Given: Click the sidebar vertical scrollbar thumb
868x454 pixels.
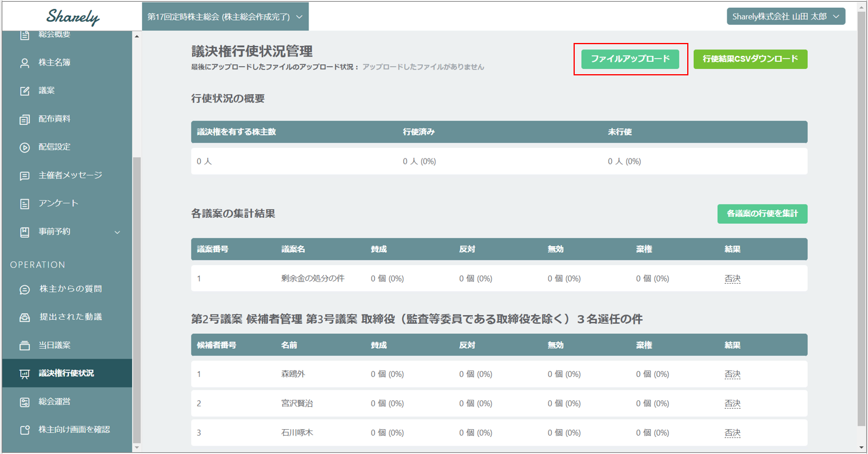Looking at the screenshot, I should (137, 299).
